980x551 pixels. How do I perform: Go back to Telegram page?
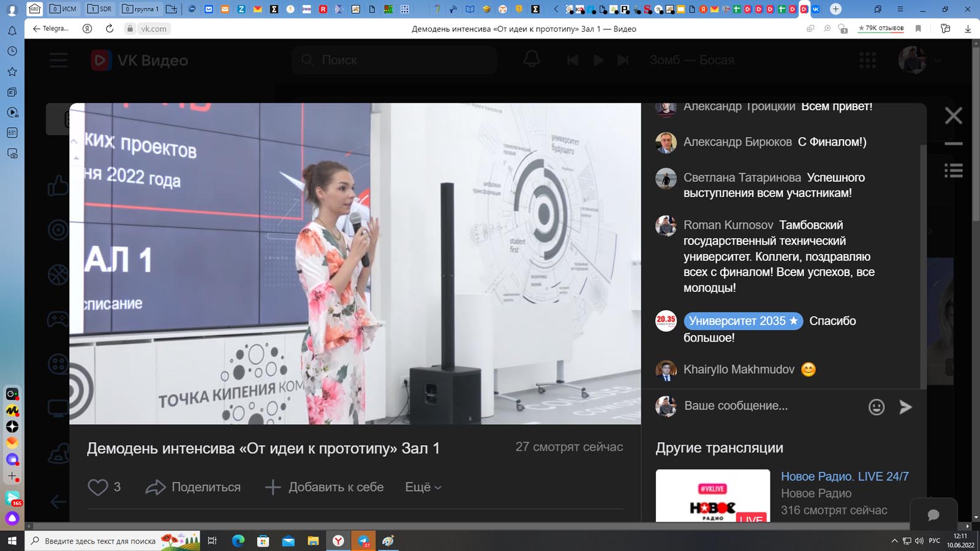tap(51, 29)
